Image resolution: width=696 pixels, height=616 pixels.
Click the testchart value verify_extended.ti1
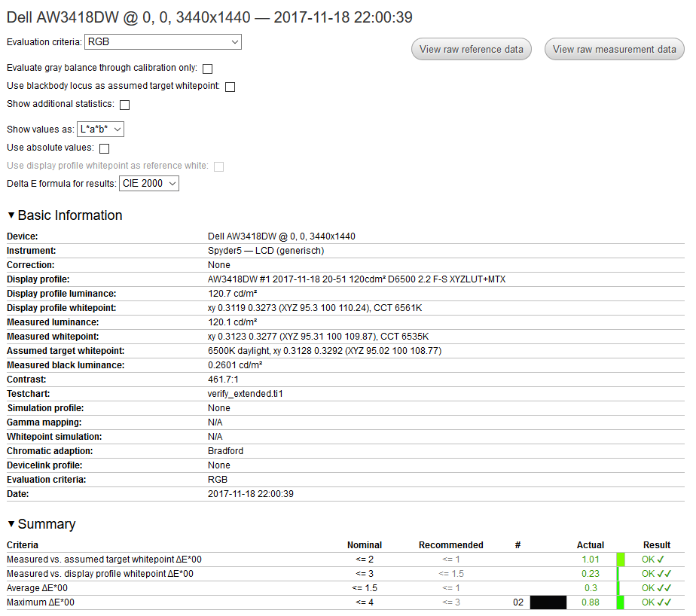(245, 394)
